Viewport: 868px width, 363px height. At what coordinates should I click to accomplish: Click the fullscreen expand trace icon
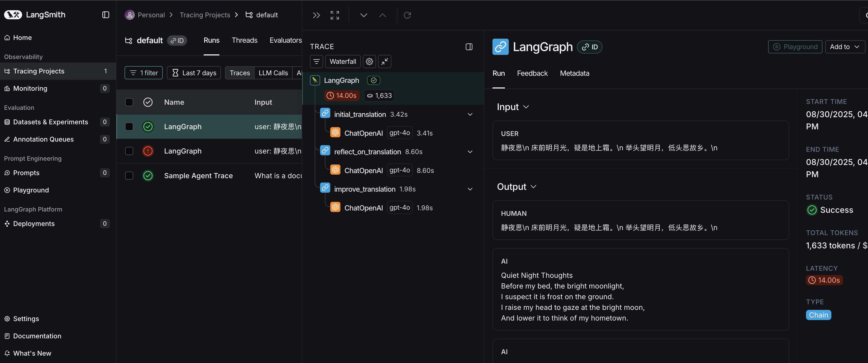pyautogui.click(x=335, y=15)
